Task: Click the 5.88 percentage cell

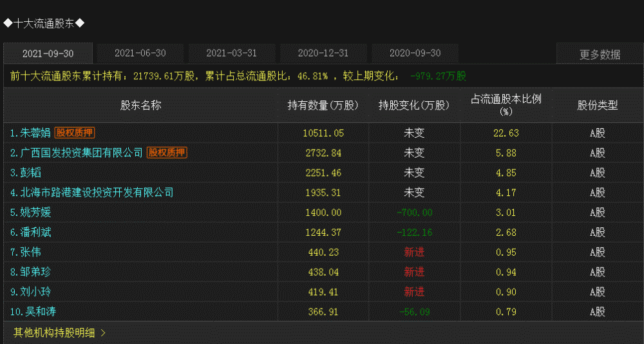Action: pyautogui.click(x=506, y=153)
